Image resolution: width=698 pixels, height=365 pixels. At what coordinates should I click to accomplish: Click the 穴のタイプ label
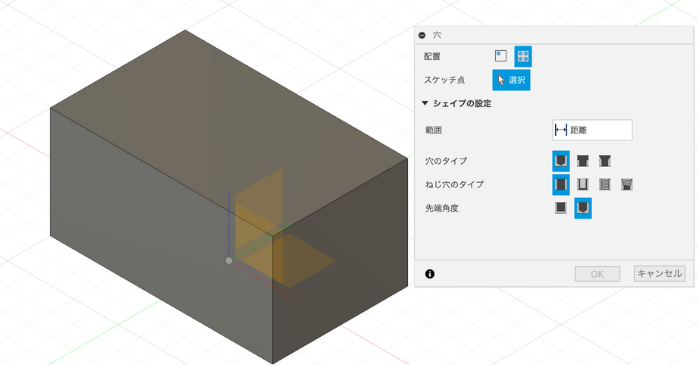[446, 161]
